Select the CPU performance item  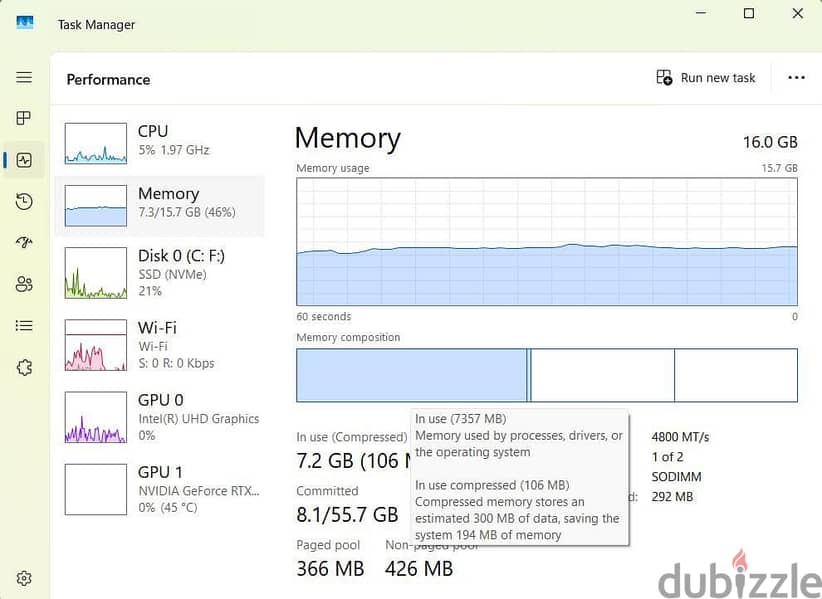159,143
